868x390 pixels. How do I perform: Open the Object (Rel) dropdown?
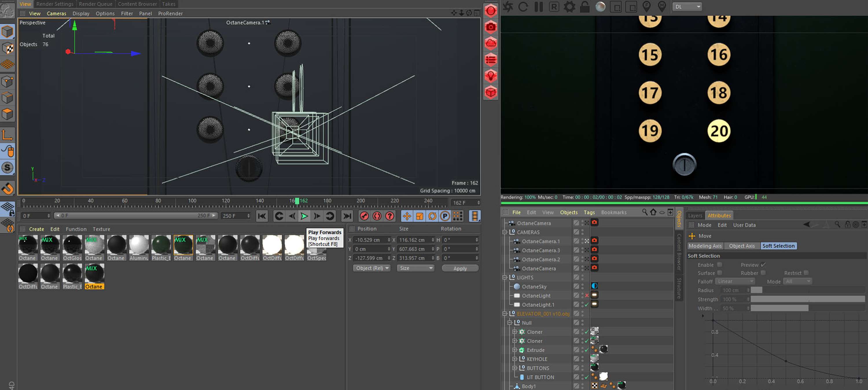pos(372,268)
